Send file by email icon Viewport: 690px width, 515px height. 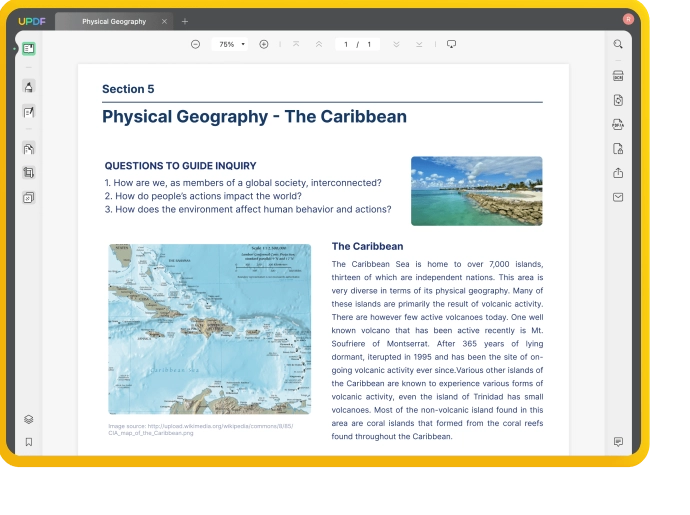(618, 197)
